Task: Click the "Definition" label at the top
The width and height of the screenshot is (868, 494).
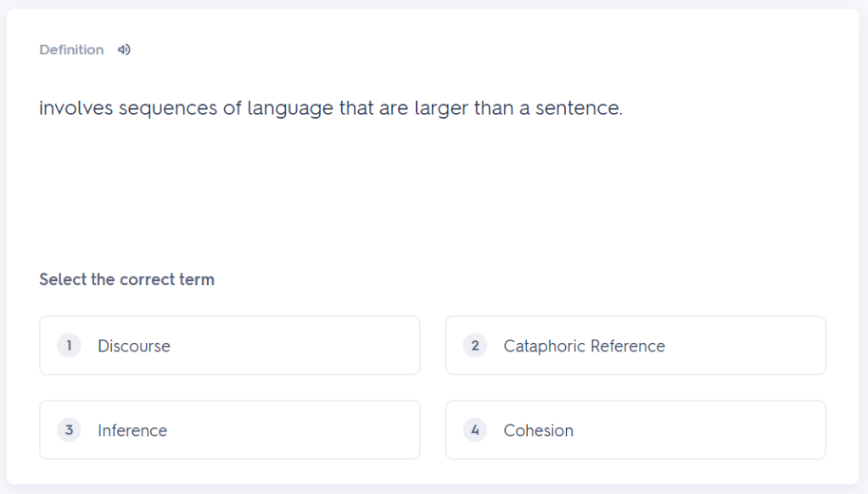Action: (x=71, y=50)
